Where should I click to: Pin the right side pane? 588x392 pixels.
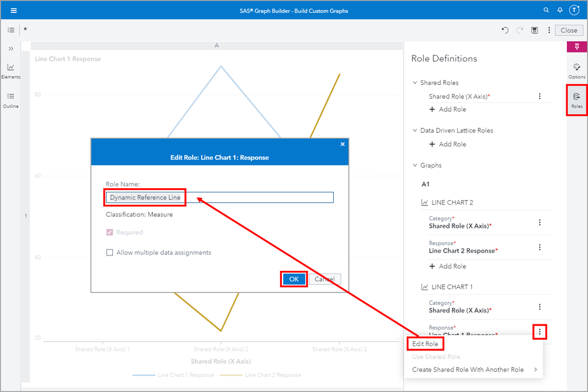(577, 47)
